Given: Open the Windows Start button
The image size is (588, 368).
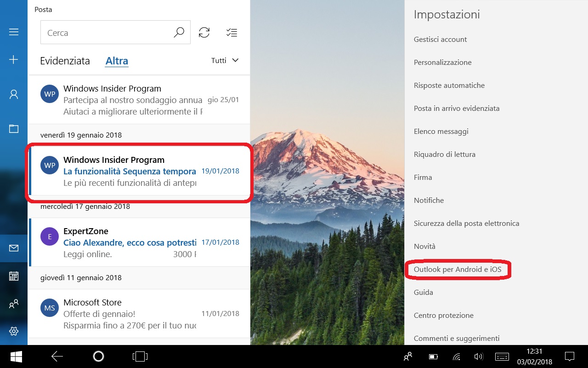Looking at the screenshot, I should coord(17,356).
